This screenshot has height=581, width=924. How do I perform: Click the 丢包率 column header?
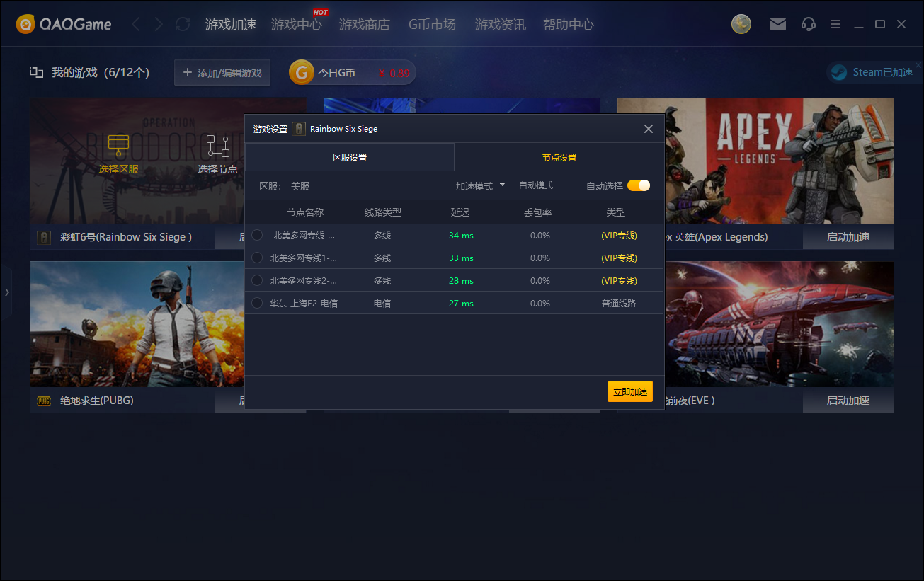[538, 212]
